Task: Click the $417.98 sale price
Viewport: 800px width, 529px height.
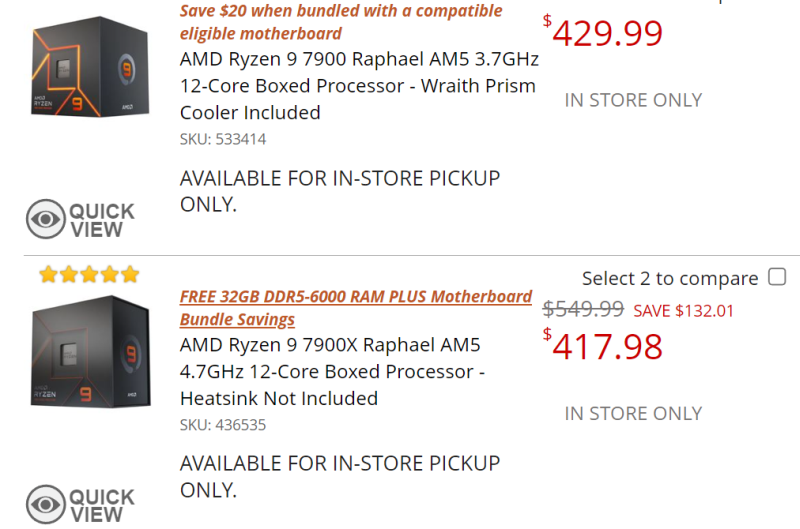Action: click(x=606, y=347)
